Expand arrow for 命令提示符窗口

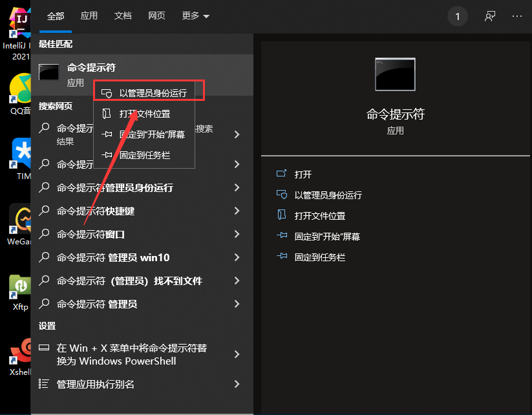(x=237, y=234)
